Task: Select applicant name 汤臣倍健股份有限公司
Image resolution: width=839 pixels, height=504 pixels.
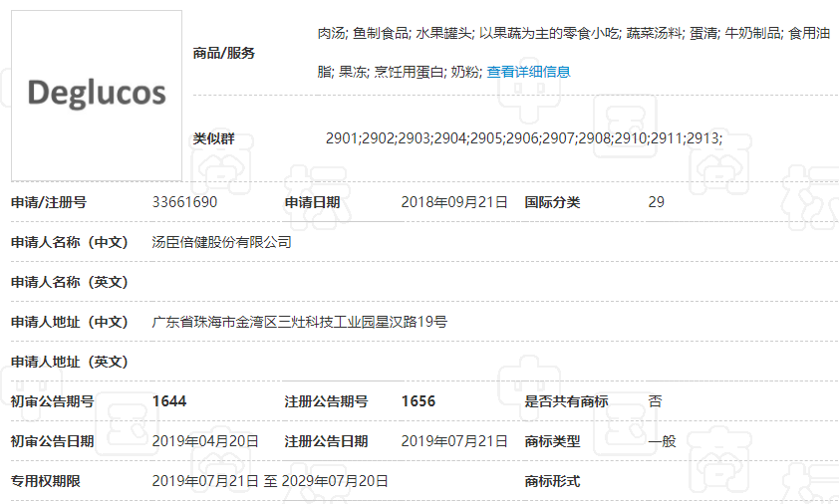Action: tap(221, 242)
